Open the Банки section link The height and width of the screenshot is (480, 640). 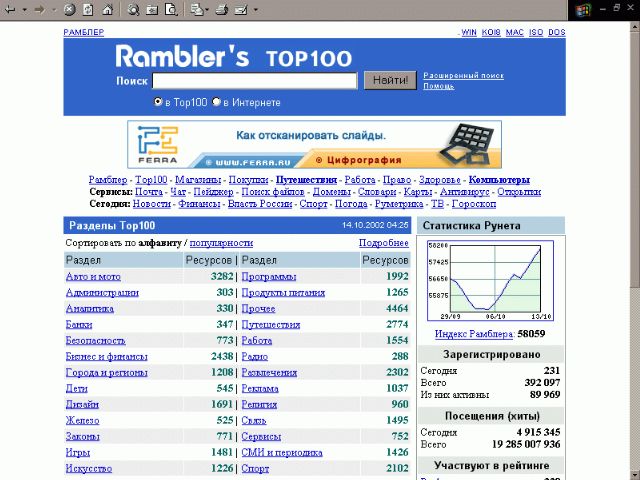pos(79,324)
